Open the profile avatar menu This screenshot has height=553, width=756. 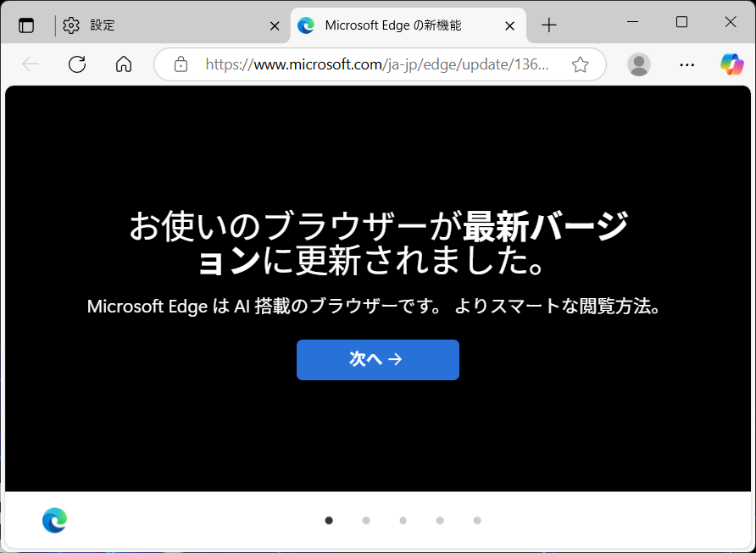[x=639, y=64]
